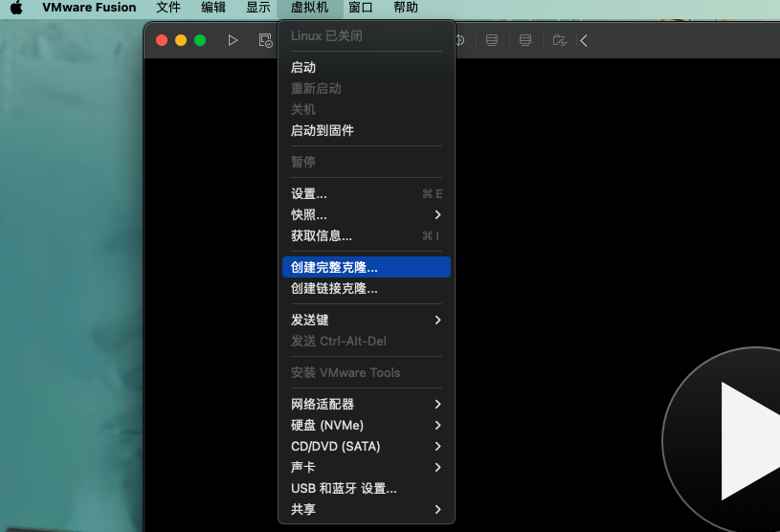Expand the 发送键 submenu
Screen dimensions: 780x532
[x=367, y=320]
